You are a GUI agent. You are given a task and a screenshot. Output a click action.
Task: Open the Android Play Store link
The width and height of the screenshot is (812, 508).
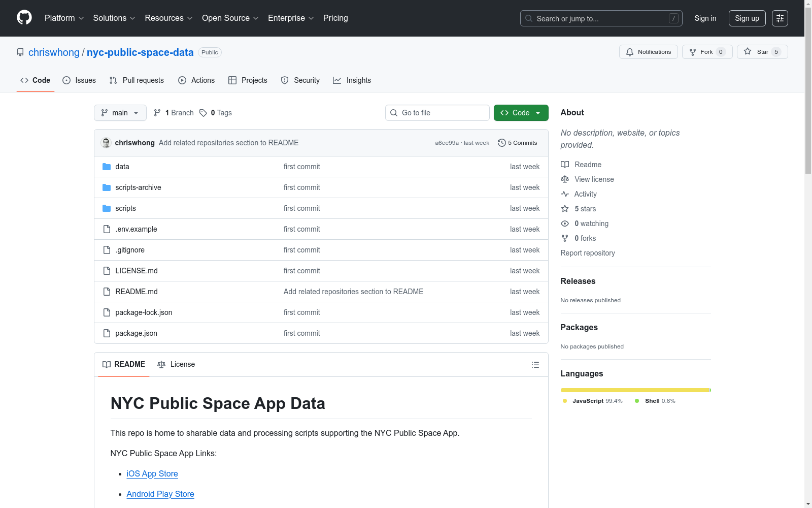coord(160,494)
